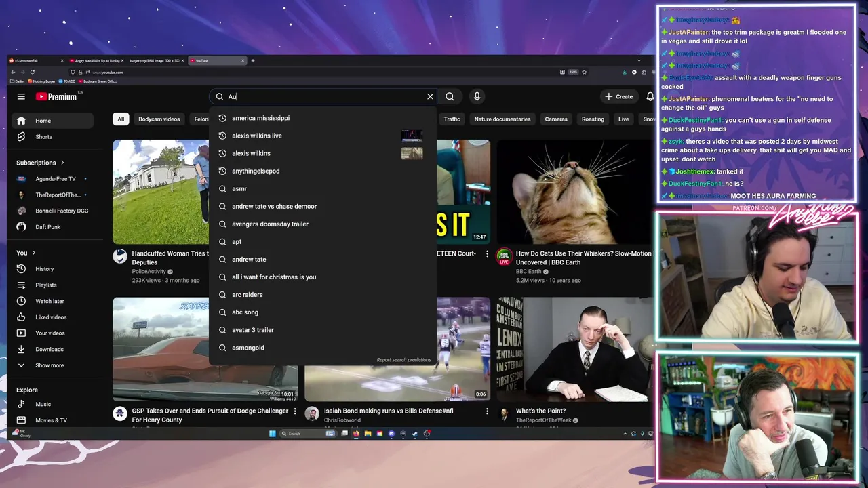Open Liked videos in the sidebar

[53, 317]
